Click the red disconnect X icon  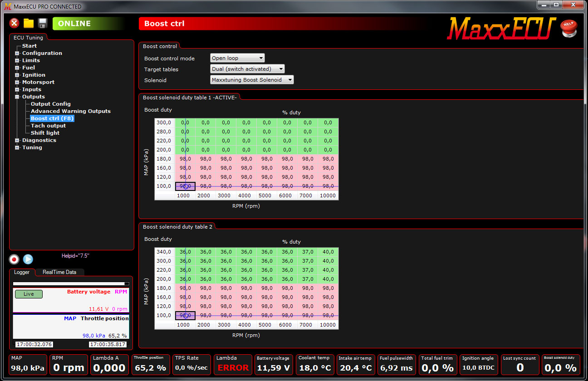(x=15, y=23)
